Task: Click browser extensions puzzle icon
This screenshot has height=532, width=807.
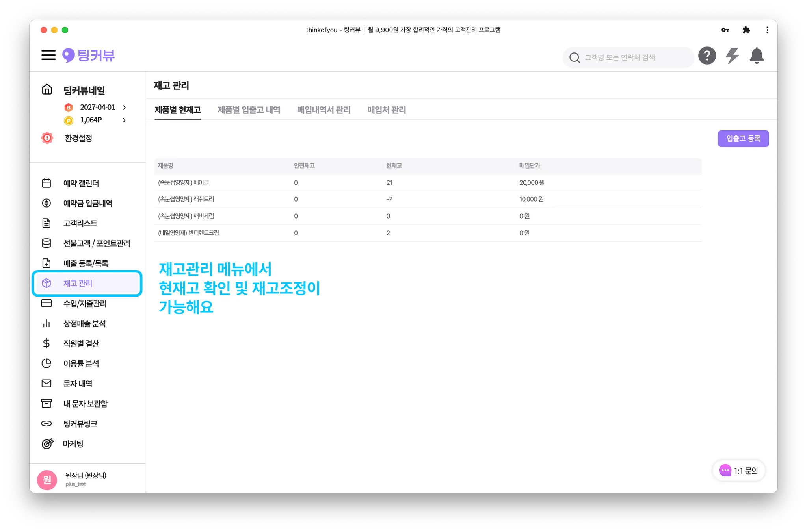Action: pos(746,30)
